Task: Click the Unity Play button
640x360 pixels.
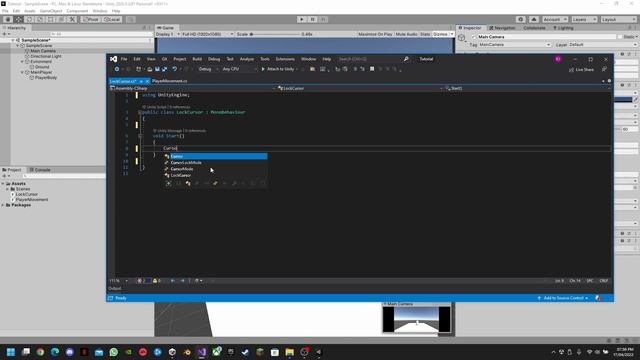Action: (302, 19)
